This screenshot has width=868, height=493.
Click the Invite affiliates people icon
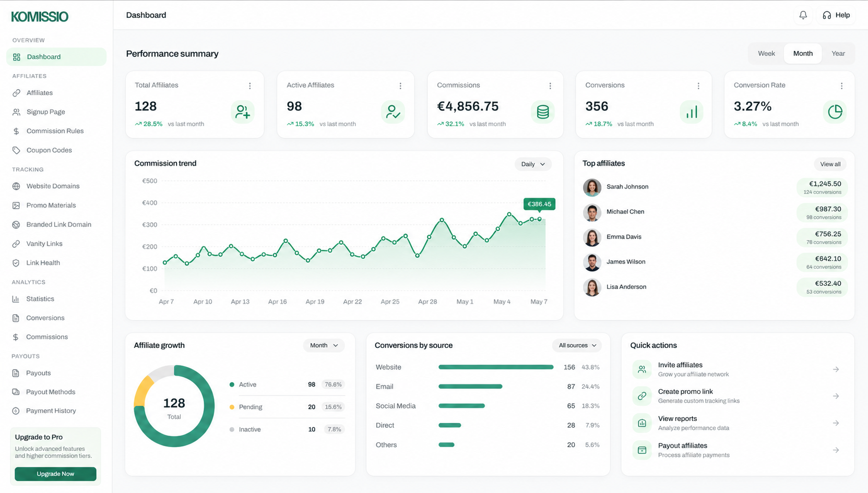[642, 369]
